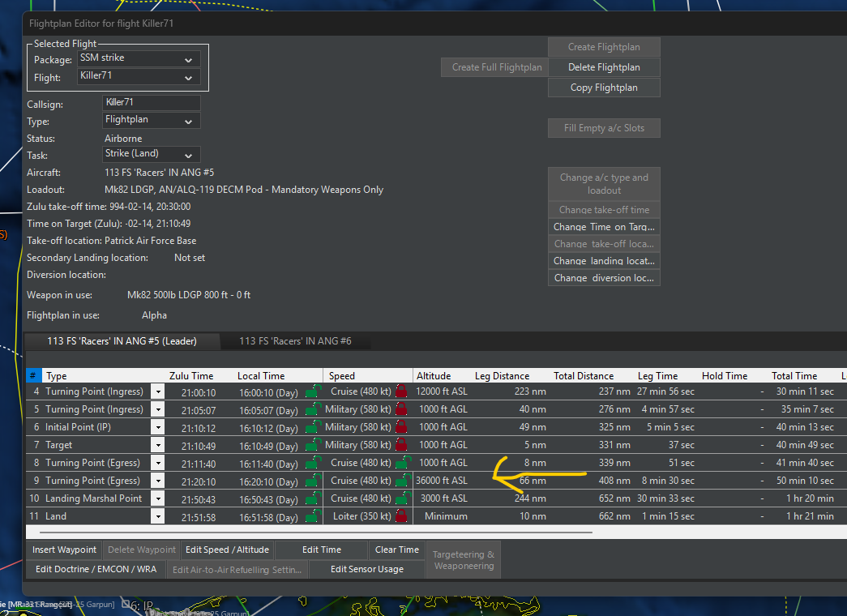Click the time lock icon for waypoint 8
Viewport: 847px width, 616px height.
[313, 463]
